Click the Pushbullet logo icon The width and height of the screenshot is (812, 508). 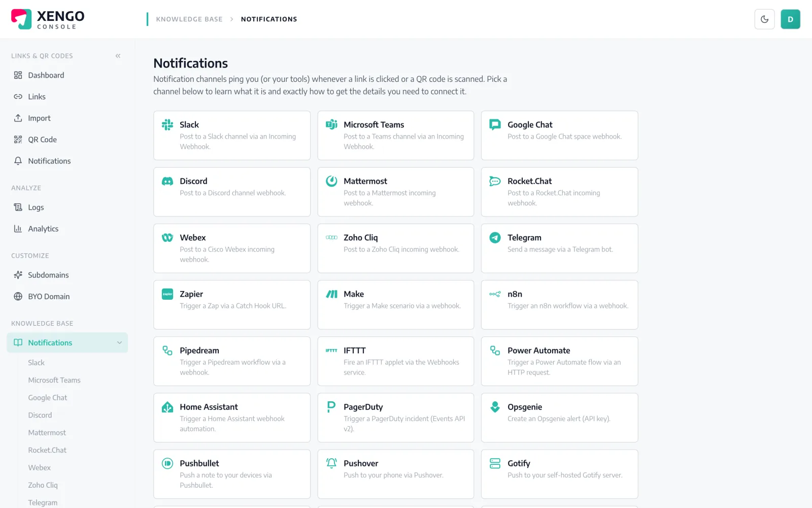pyautogui.click(x=167, y=463)
